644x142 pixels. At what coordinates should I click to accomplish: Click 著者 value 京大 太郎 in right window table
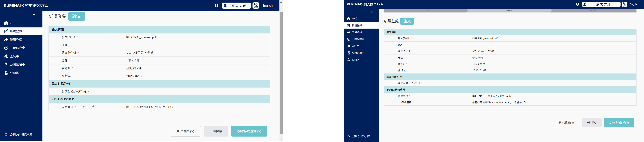(x=478, y=58)
